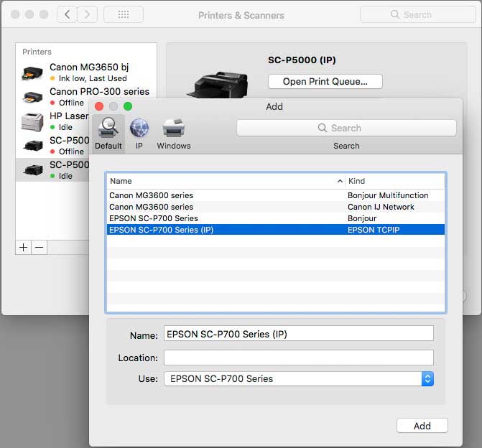This screenshot has width=482, height=448.
Task: Click the magnifier icon in Add search field
Action: pos(322,128)
